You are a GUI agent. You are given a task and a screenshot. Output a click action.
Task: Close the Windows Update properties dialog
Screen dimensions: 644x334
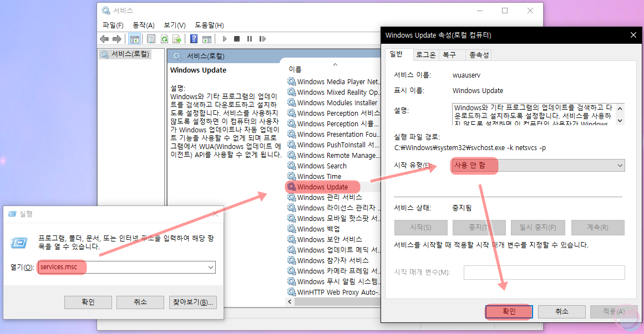(x=633, y=35)
